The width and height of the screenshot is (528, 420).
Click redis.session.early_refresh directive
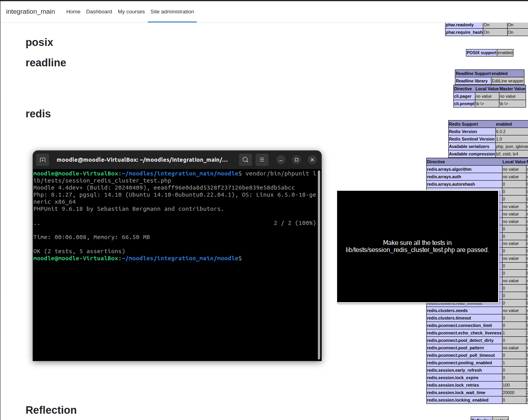point(464,370)
